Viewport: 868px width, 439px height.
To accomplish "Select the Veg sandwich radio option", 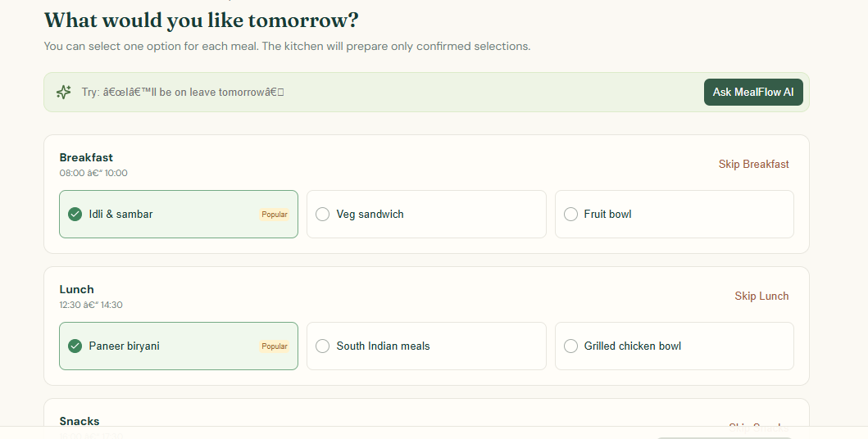I will pos(426,214).
